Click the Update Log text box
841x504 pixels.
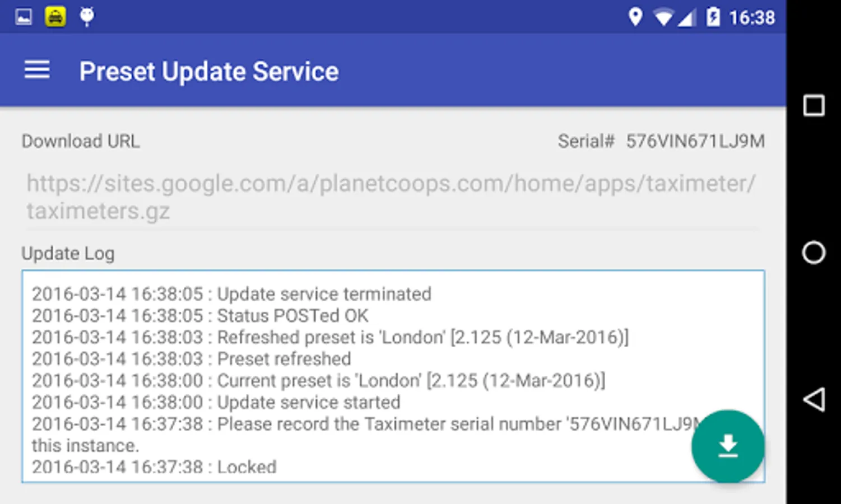[x=393, y=376]
